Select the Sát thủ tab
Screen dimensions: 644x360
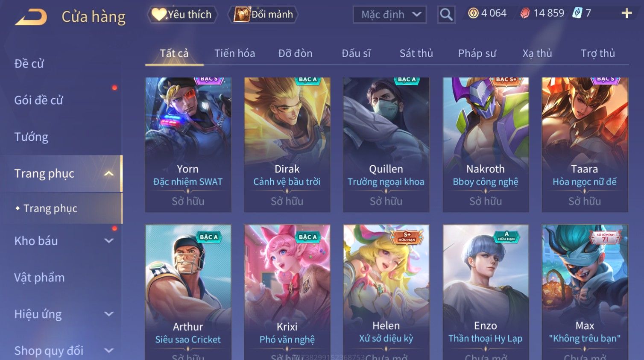[x=416, y=53]
